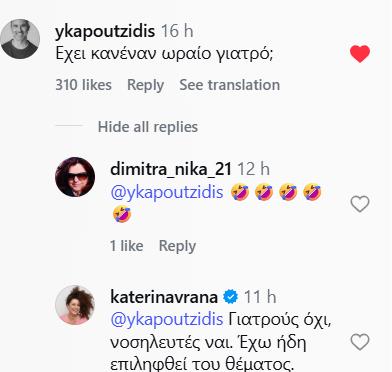The image size is (392, 372).
Task: Open ykapoutzidis profile picture
Action: click(x=20, y=39)
